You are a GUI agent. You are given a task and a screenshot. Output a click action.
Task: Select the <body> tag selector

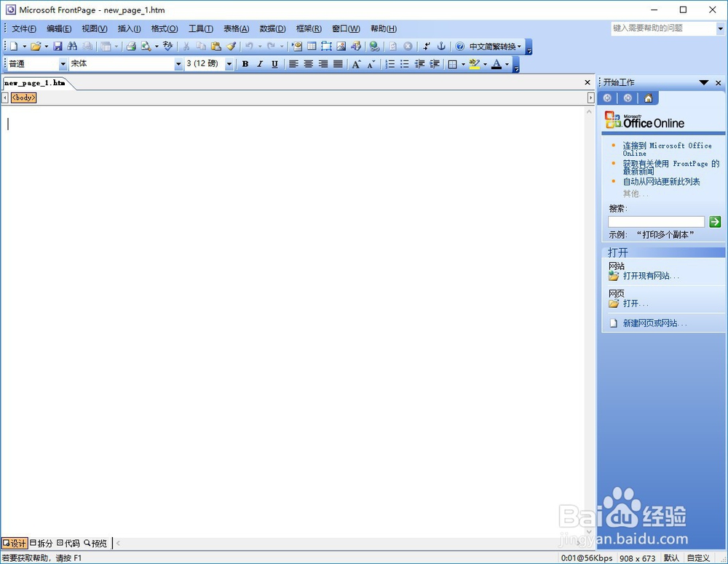(24, 98)
